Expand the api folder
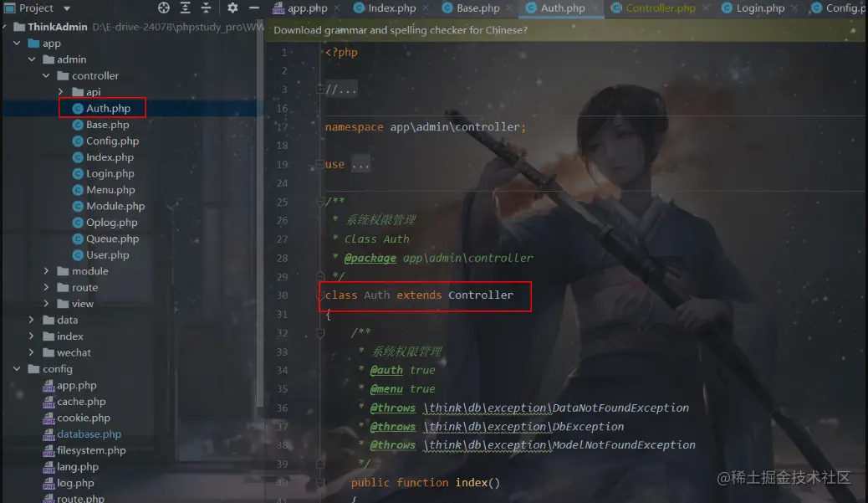Screen dimensions: 868x503 pos(61,92)
